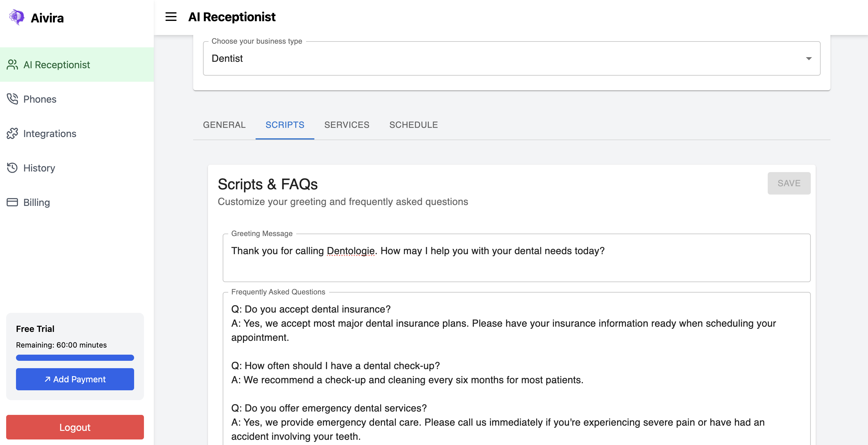868x445 pixels.
Task: Click the Billing card icon
Action: point(12,202)
